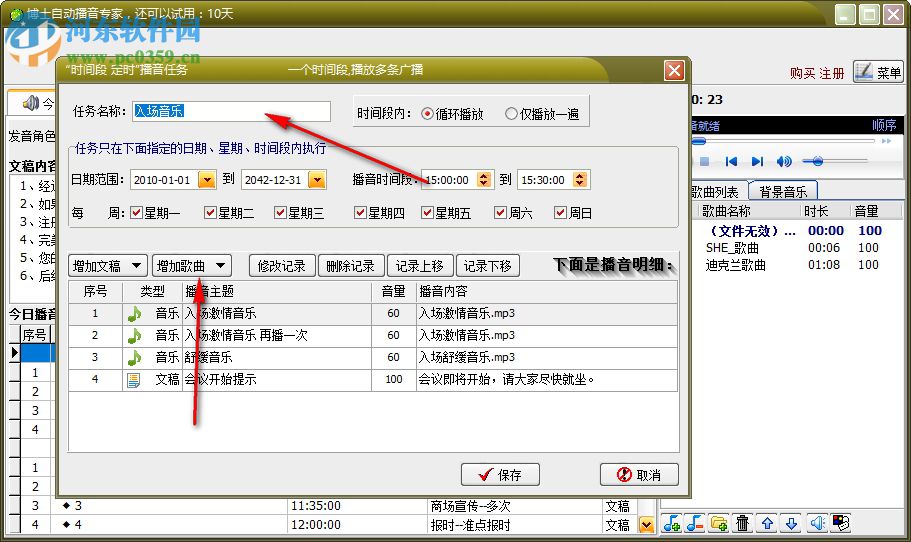Toggle the 星期二 checkbox
The height and width of the screenshot is (542, 911).
pyautogui.click(x=210, y=213)
